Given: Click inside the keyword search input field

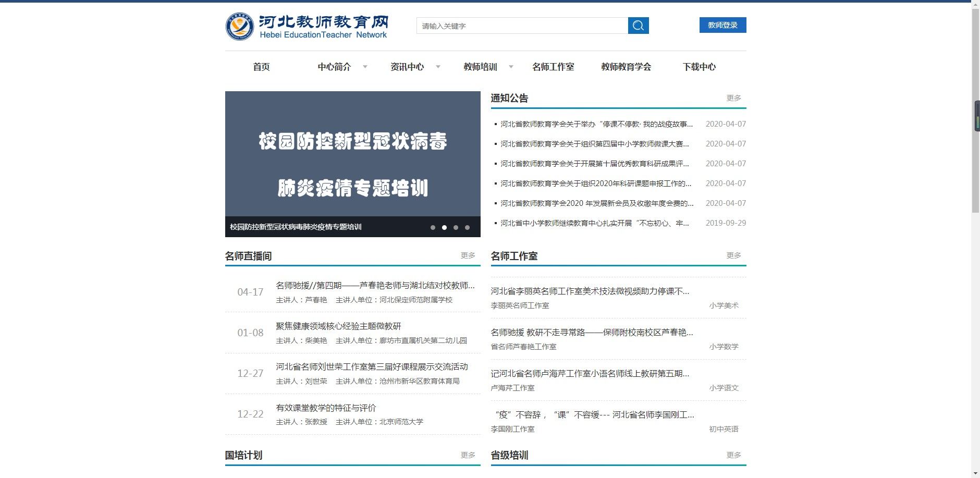Looking at the screenshot, I should coord(521,25).
